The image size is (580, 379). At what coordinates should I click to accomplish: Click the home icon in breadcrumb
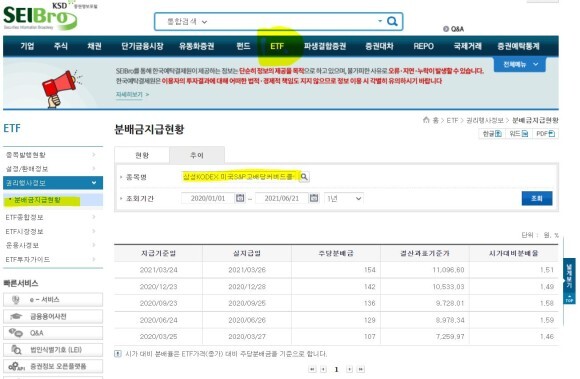tap(426, 120)
